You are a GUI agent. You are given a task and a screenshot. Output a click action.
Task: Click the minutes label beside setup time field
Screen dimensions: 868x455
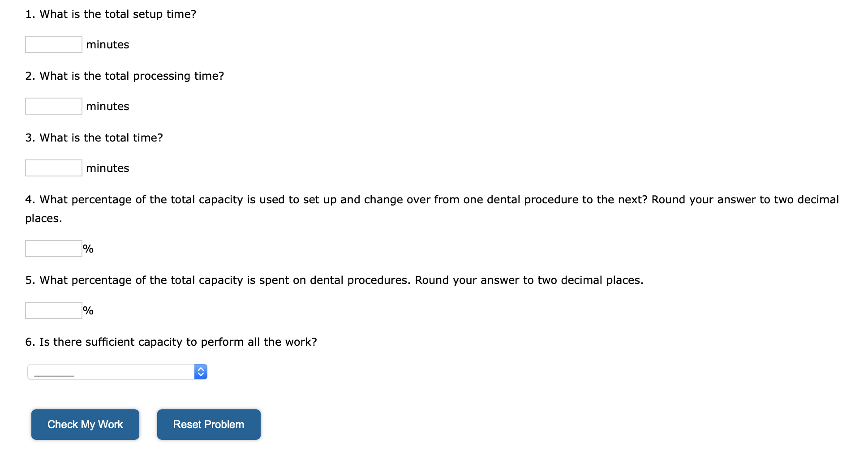[x=107, y=45]
